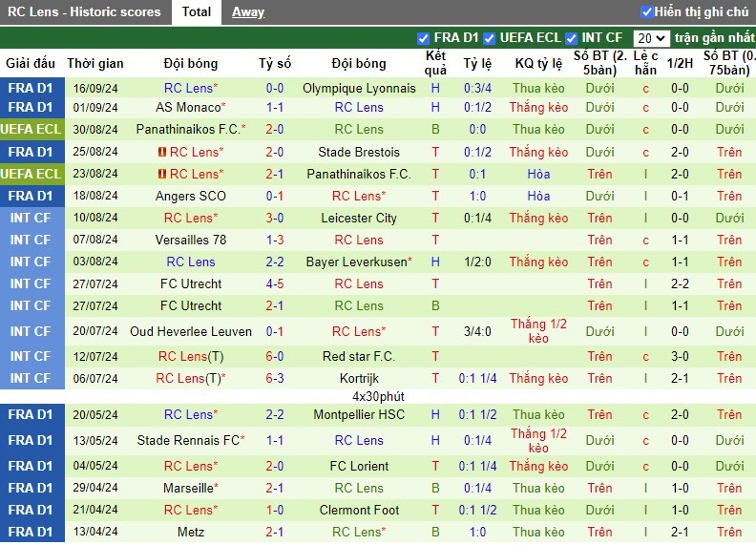This screenshot has height=545, width=756.
Task: Click score 2-1 against Metz
Action: point(275,532)
